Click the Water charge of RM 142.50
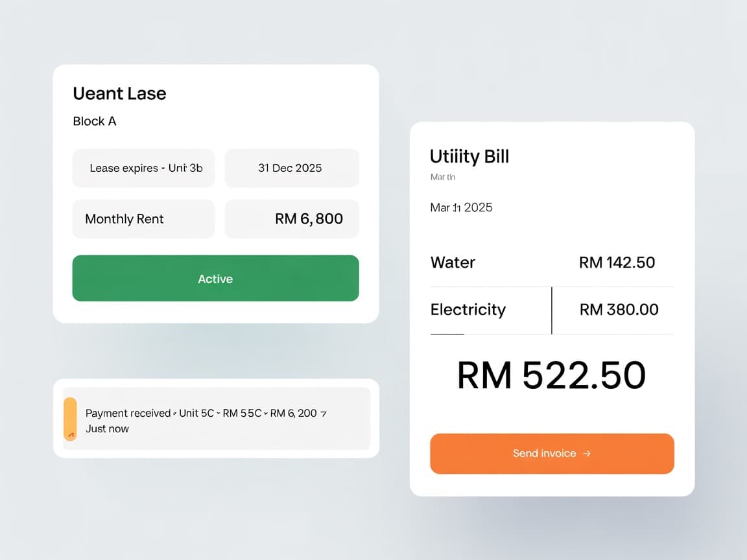This screenshot has width=747, height=560. (617, 262)
